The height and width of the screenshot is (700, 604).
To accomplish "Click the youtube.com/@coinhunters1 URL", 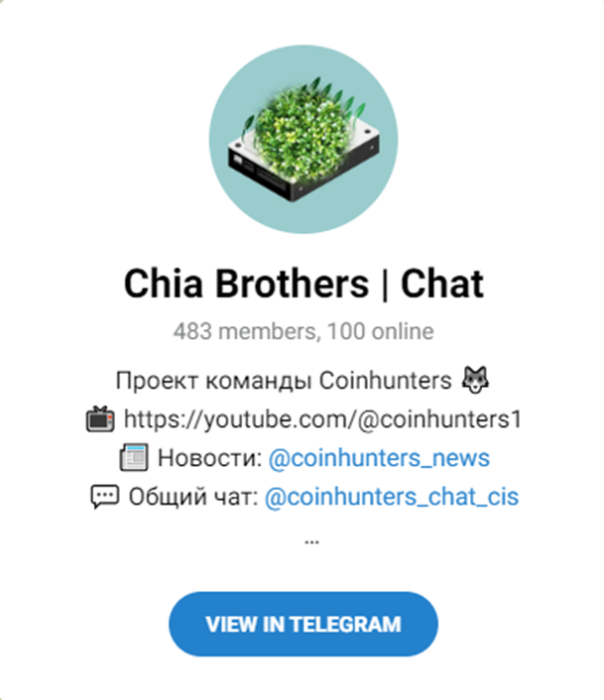I will point(322,419).
